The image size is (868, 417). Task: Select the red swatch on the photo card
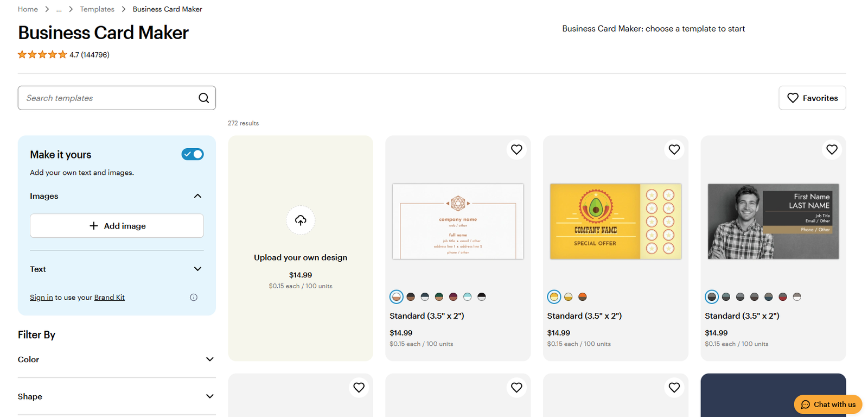click(x=783, y=296)
